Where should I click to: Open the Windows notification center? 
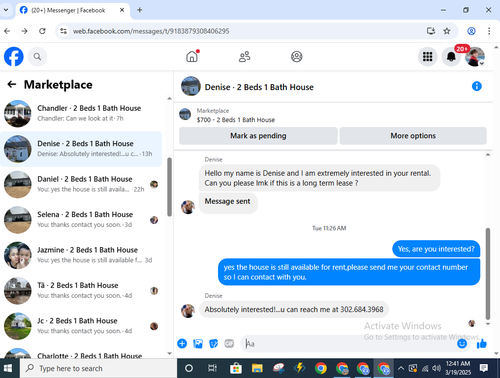484,368
